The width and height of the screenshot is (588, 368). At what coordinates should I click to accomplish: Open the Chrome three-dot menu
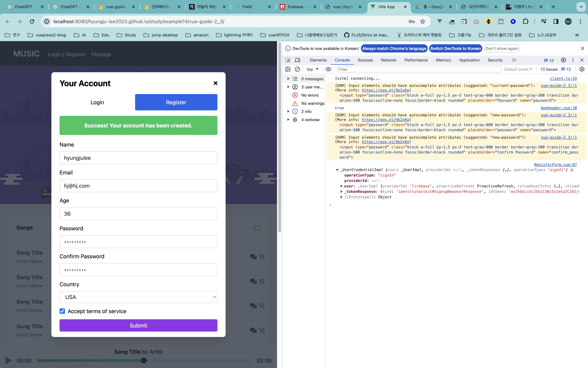[x=581, y=21]
